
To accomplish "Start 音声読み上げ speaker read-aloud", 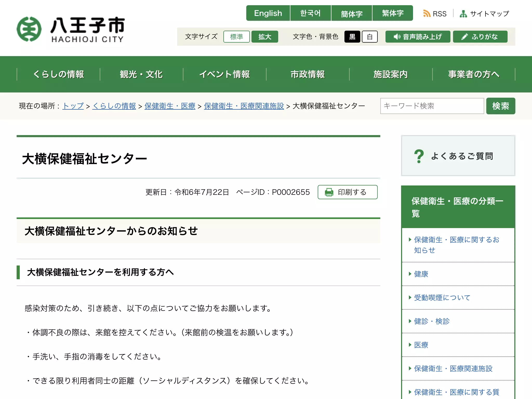I will tap(418, 37).
